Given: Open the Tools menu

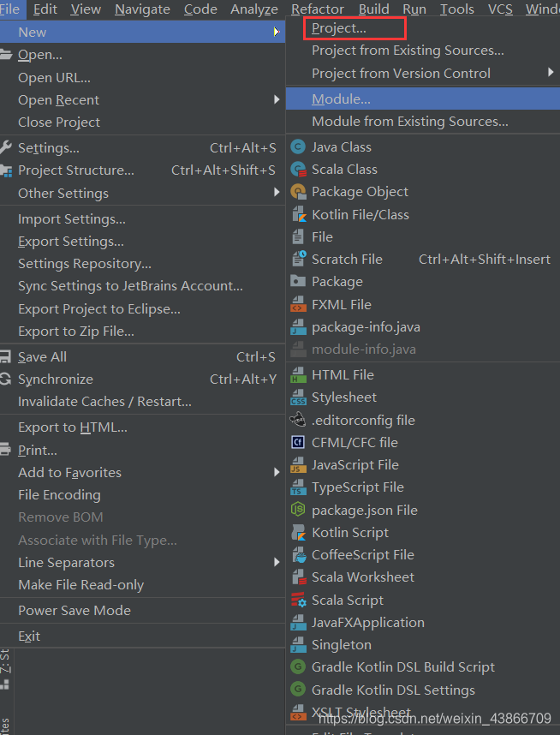Looking at the screenshot, I should pos(457,9).
